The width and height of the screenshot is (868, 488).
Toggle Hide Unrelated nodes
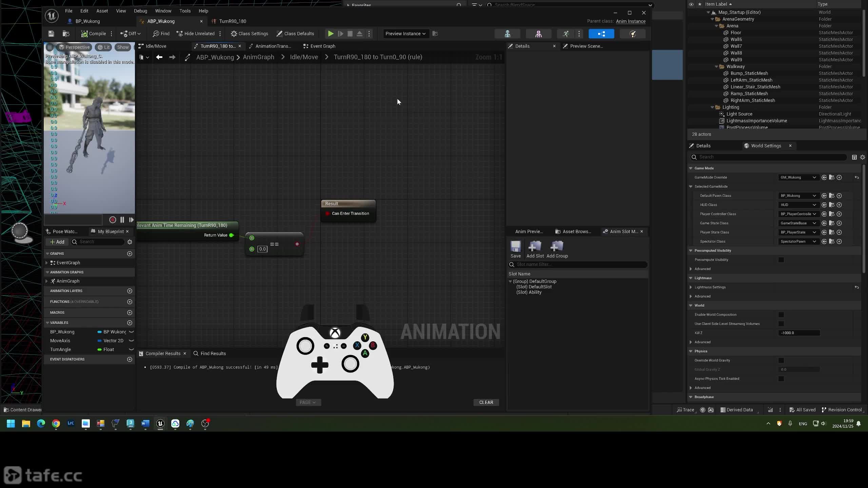tap(196, 34)
